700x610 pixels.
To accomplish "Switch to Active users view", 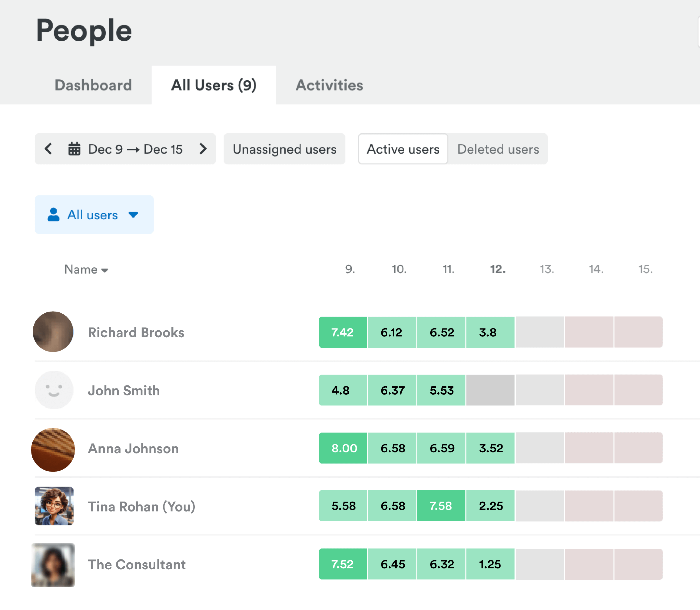I will tap(403, 149).
